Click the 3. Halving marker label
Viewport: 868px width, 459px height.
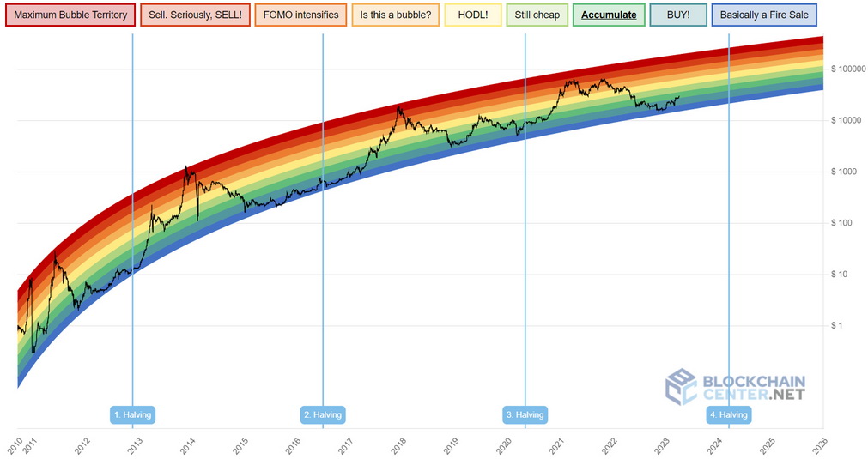(x=525, y=415)
